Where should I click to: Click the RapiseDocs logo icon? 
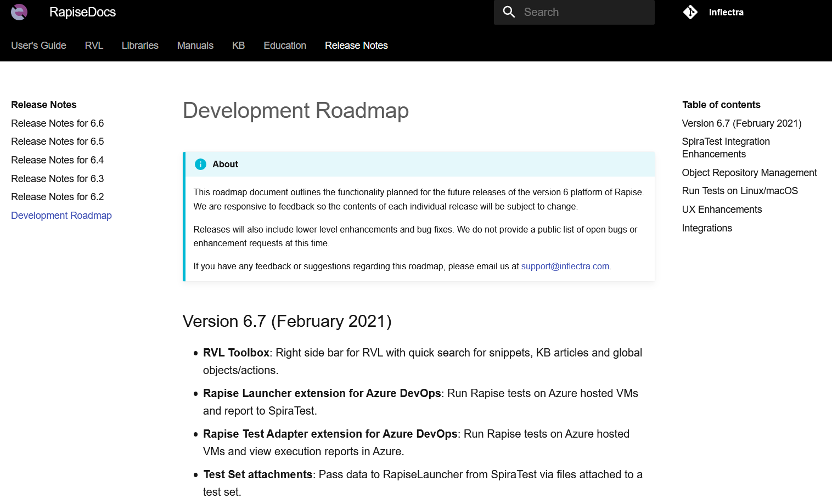click(x=19, y=12)
